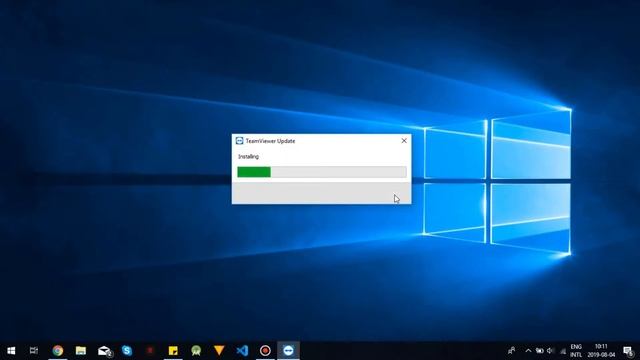Open the volume control icon
This screenshot has height=360, width=640.
[551, 351]
